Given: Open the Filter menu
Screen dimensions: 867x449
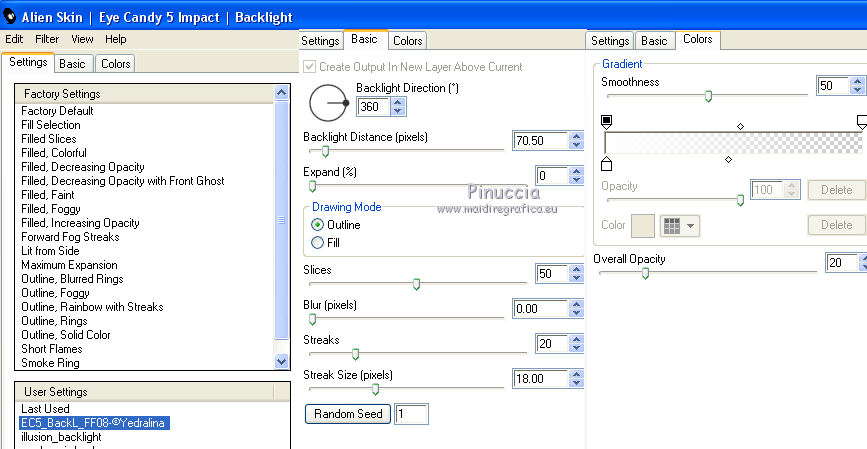Looking at the screenshot, I should 47,39.
